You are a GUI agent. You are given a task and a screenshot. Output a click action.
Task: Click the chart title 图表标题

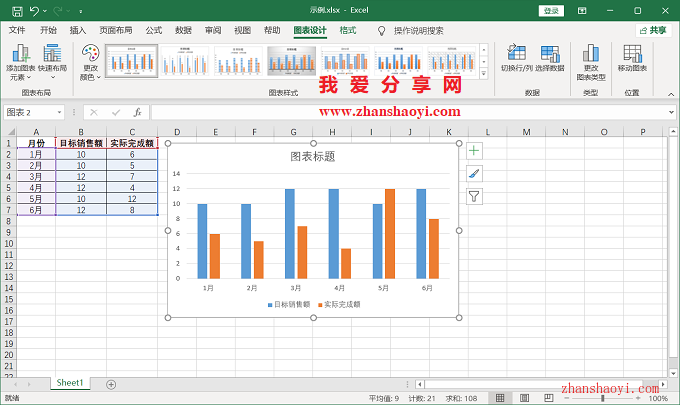point(313,157)
